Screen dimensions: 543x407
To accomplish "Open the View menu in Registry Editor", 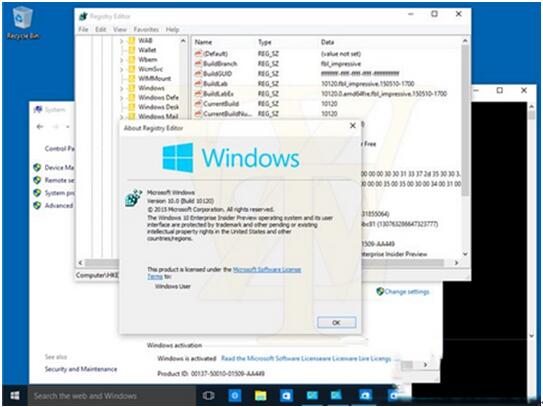I will point(120,29).
